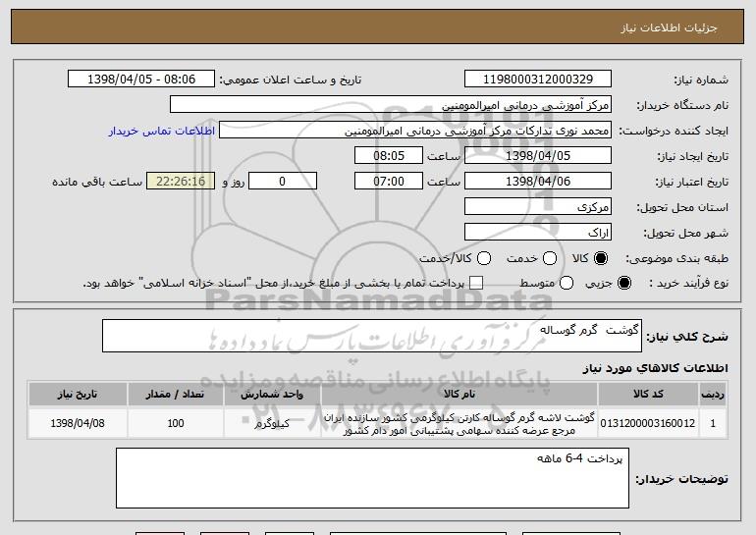Click the نام کالا column header
The width and height of the screenshot is (756, 535).
point(459,395)
